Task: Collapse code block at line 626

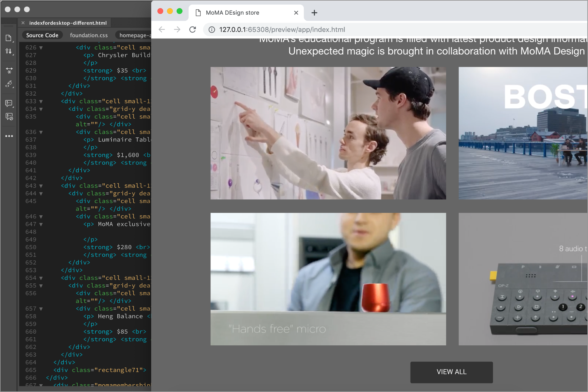Action: tap(41, 47)
